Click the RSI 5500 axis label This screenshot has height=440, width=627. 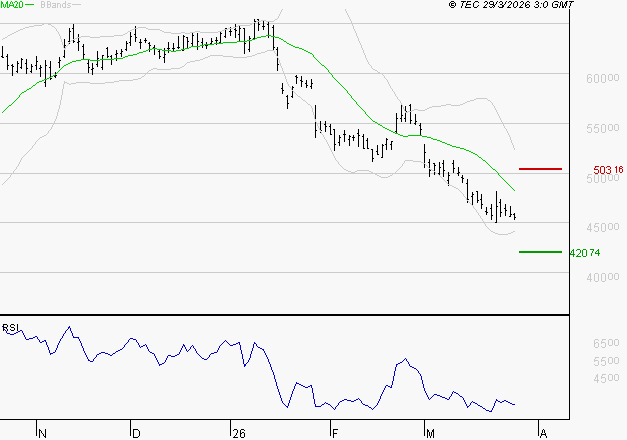coord(606,361)
